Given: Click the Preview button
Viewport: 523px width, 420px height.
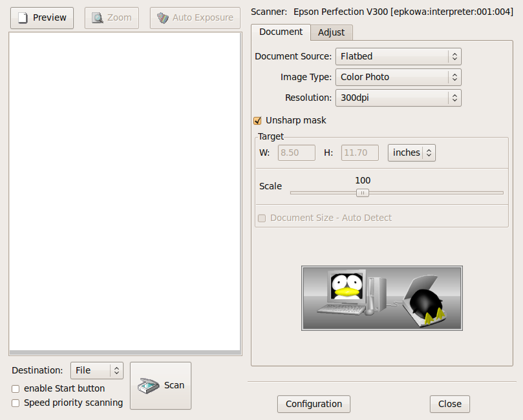Looking at the screenshot, I should (42, 18).
